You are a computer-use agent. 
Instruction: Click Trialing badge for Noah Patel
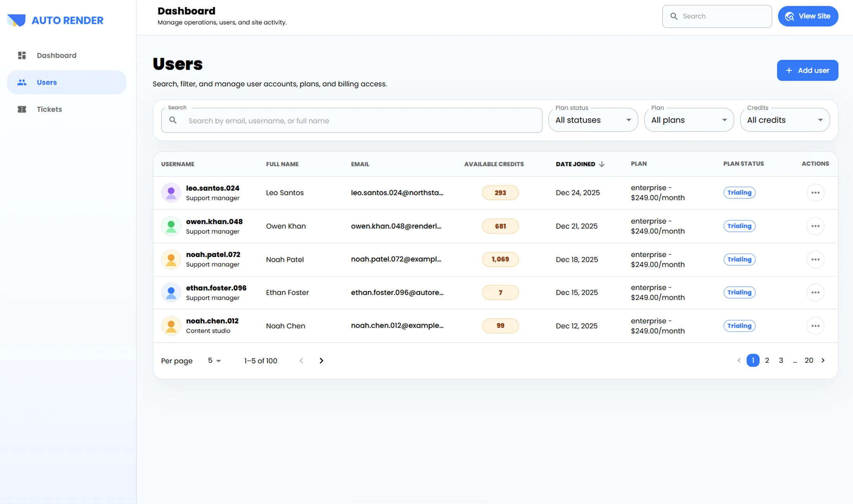739,259
